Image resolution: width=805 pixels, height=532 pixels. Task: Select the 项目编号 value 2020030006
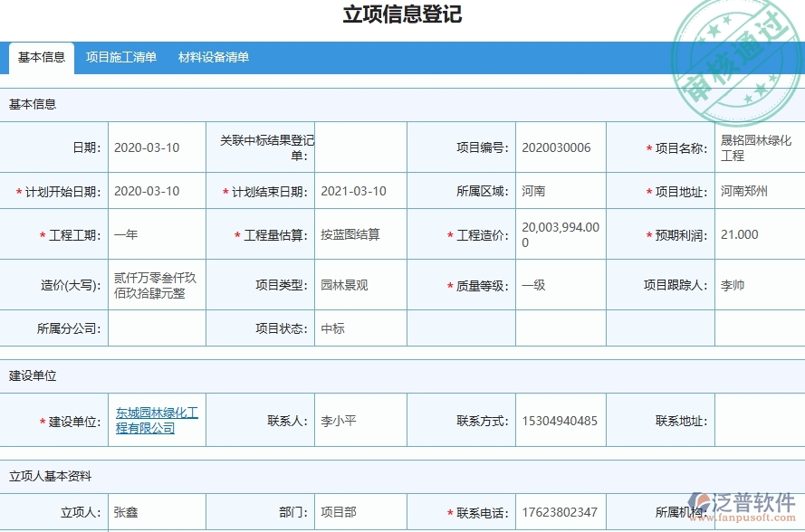tap(560, 147)
